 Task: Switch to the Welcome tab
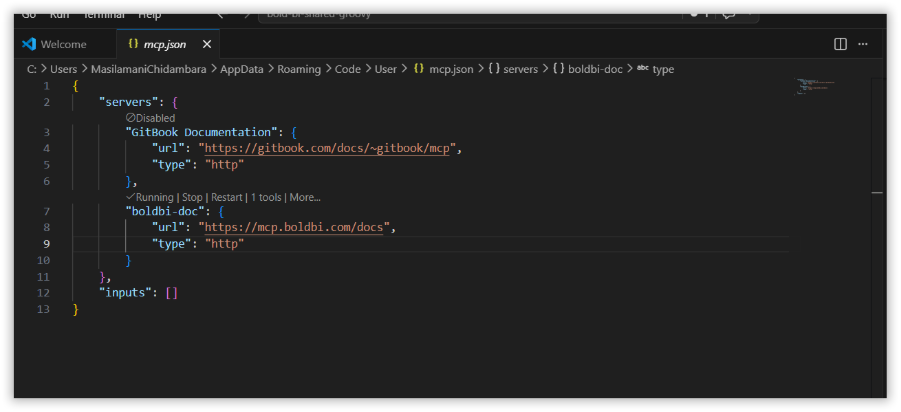(x=54, y=44)
